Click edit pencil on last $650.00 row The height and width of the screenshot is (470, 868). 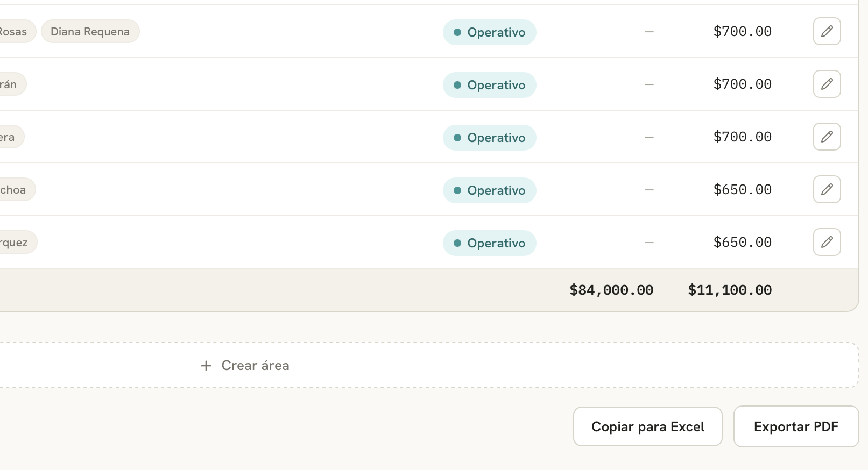[827, 242]
